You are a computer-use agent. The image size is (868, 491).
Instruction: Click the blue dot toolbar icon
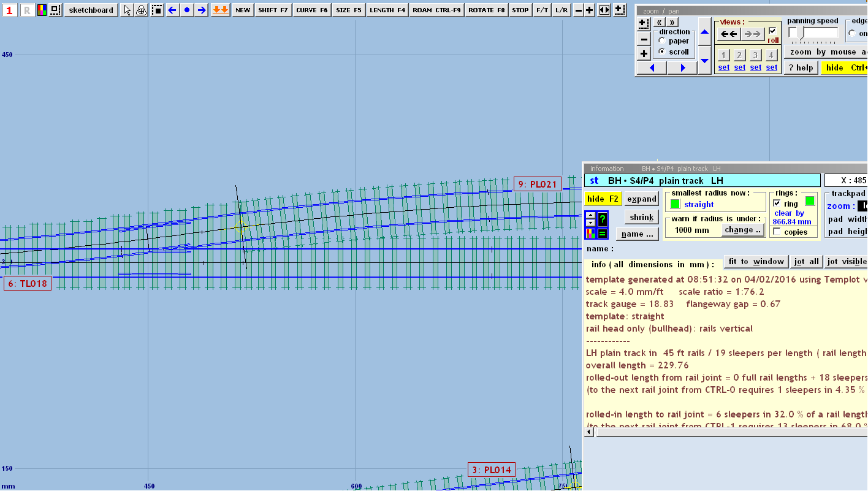point(187,10)
